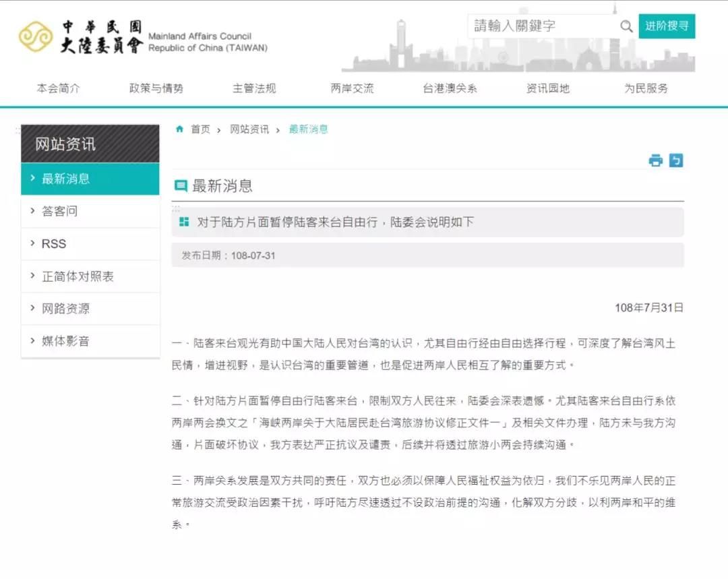The image size is (728, 579).
Task: Click the magnifier search icon
Action: tap(626, 26)
